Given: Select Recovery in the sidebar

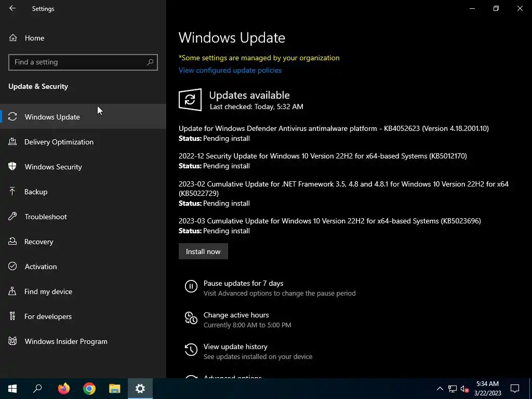Looking at the screenshot, I should [83, 241].
